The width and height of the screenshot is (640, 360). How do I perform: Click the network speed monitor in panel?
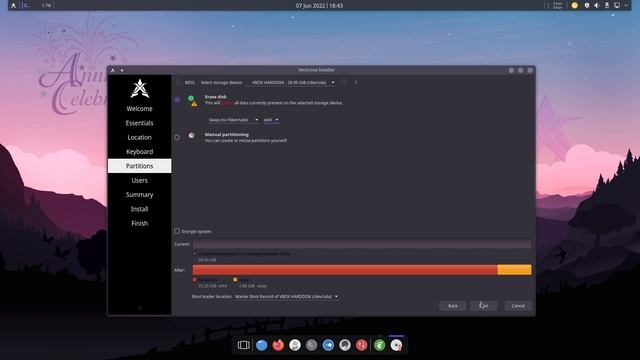(557, 5)
